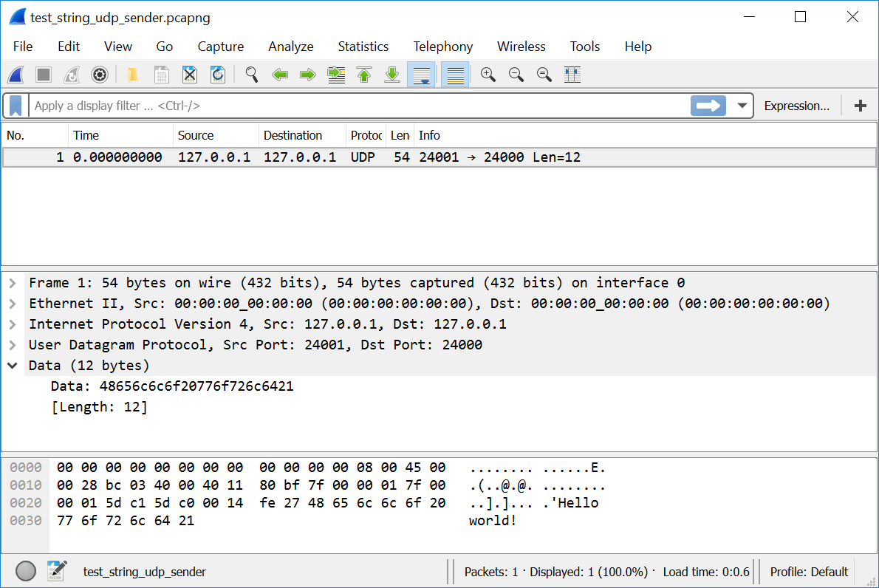
Task: Collapse the Data (12 bytes) section
Action: (x=13, y=366)
